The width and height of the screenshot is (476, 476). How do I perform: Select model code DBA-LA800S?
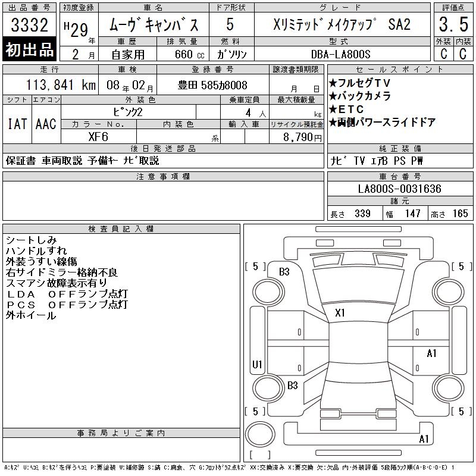(x=341, y=54)
